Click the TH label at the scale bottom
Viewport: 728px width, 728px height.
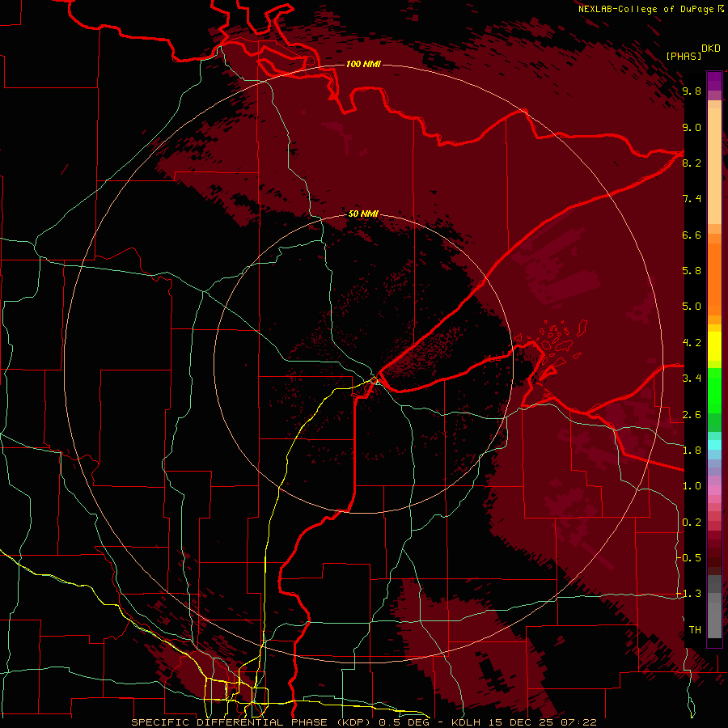tap(695, 630)
